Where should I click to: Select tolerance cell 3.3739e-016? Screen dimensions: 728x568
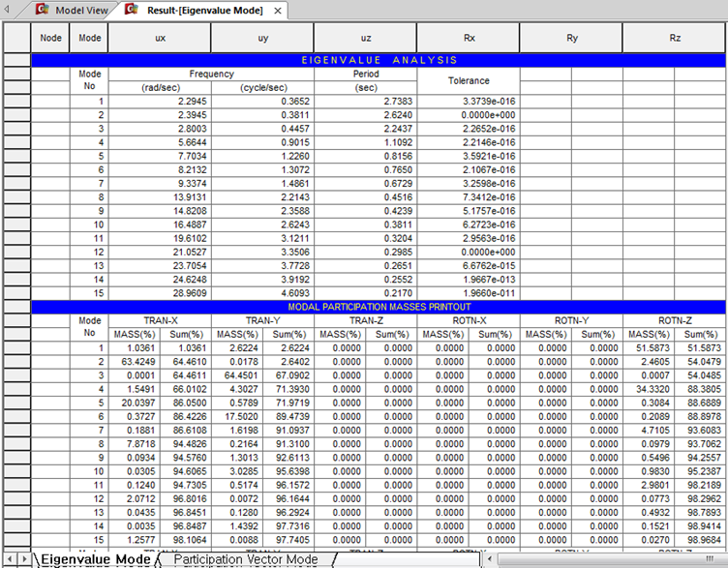tap(469, 102)
